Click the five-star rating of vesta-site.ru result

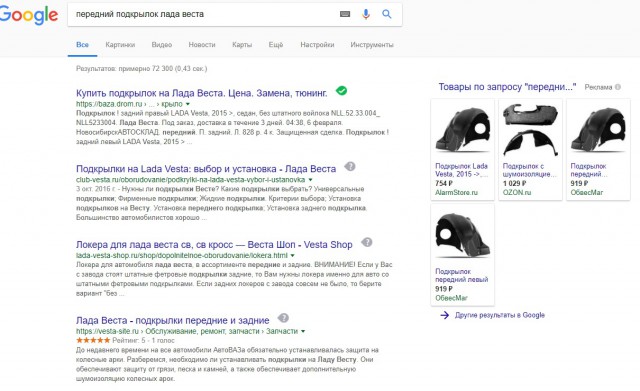[x=93, y=340]
